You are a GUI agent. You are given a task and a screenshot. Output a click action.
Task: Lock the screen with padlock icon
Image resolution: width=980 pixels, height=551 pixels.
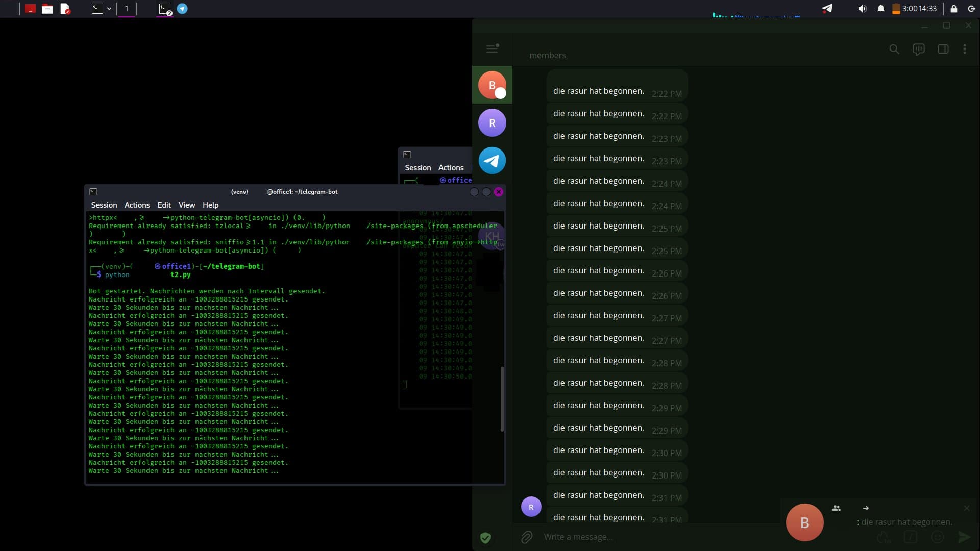click(953, 9)
